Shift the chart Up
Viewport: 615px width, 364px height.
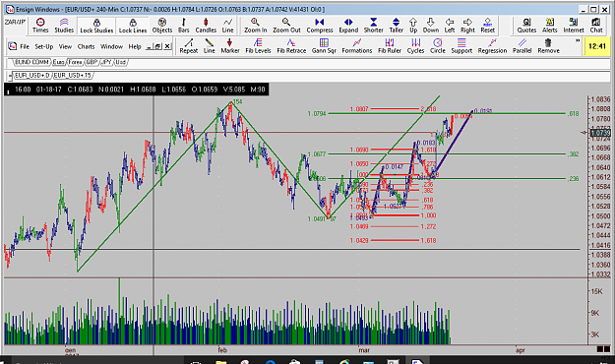[x=413, y=26]
